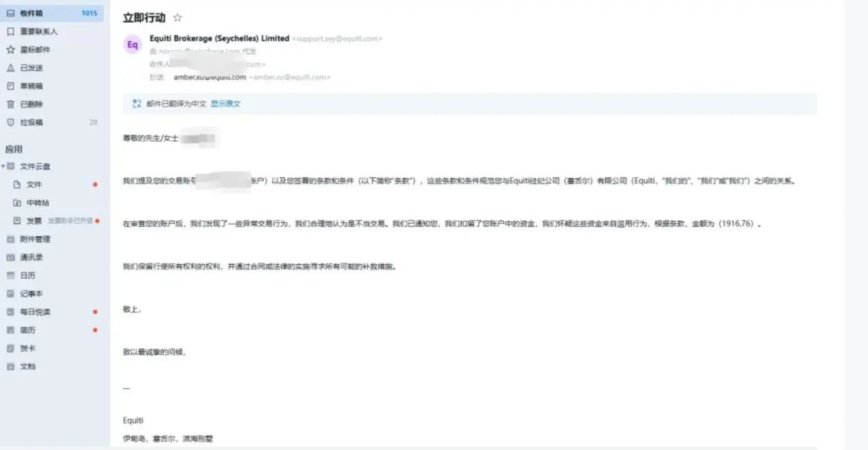
Task: Open the 日历 calendar app
Action: pos(52,275)
